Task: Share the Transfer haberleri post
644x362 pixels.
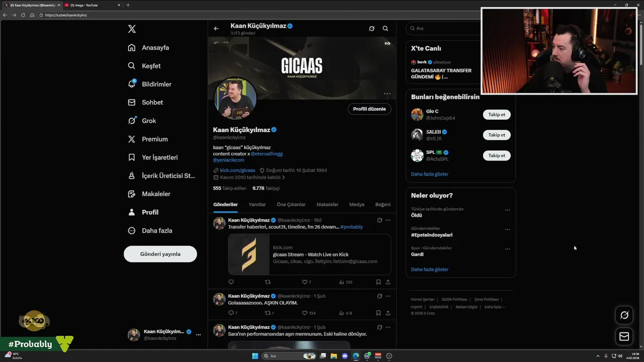Action: tap(388, 282)
